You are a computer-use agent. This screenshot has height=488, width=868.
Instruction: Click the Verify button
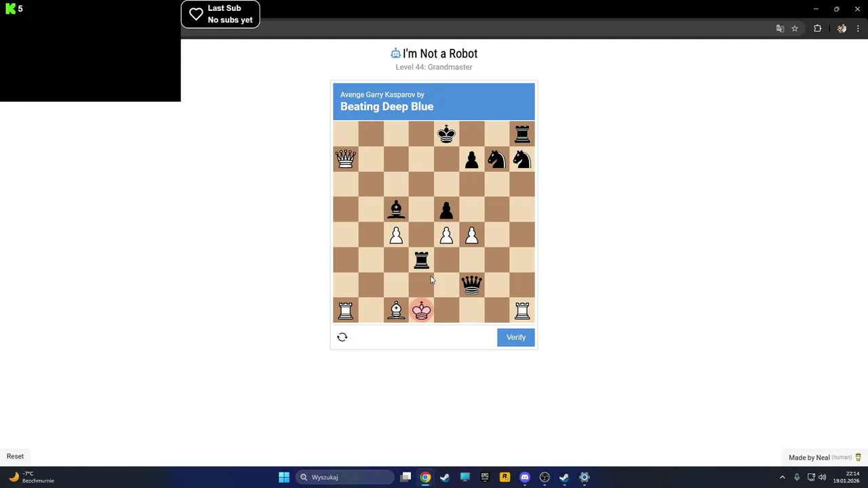click(x=516, y=337)
